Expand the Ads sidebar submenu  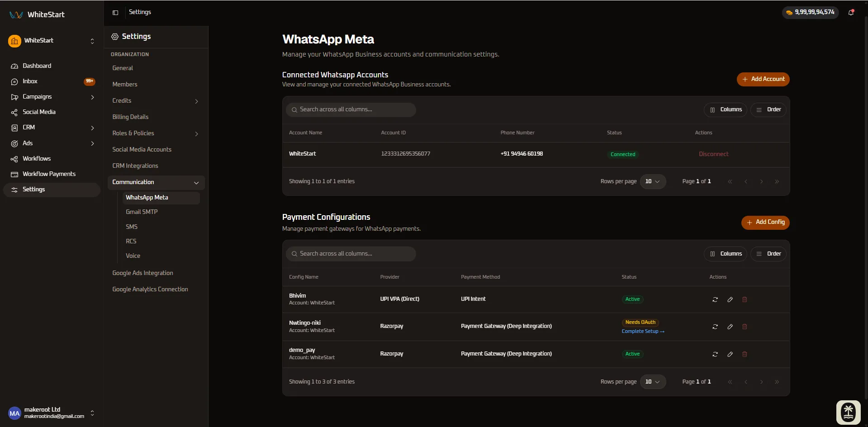pyautogui.click(x=92, y=143)
